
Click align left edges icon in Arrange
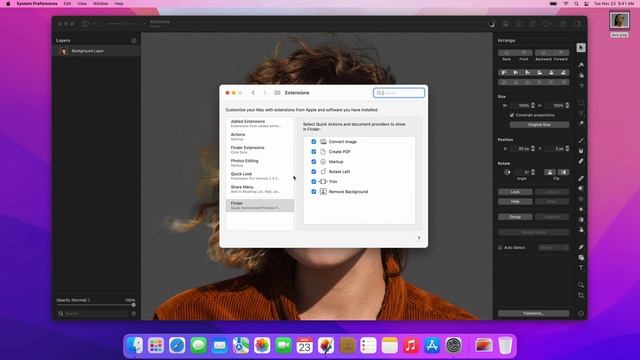504,72
